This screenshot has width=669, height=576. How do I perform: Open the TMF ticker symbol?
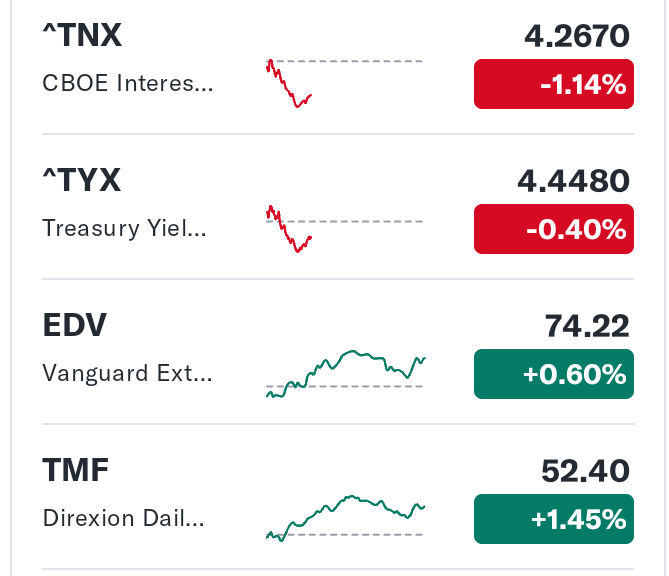tap(76, 471)
